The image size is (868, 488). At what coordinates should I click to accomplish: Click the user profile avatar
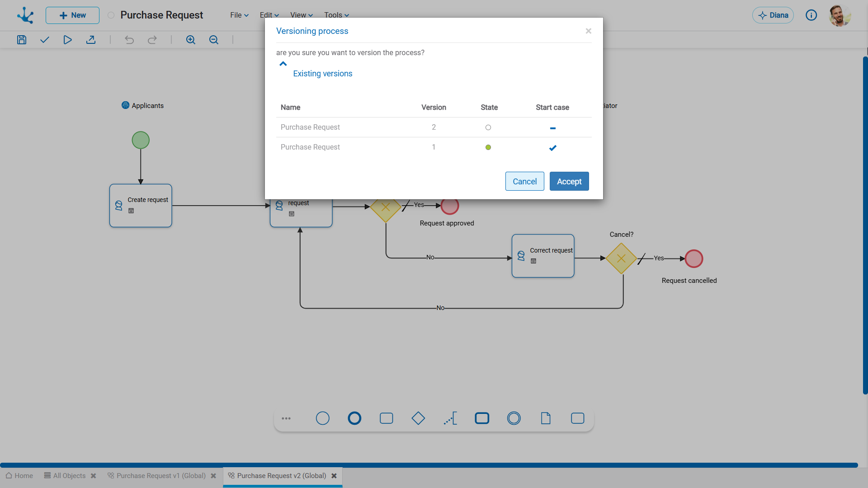click(840, 15)
